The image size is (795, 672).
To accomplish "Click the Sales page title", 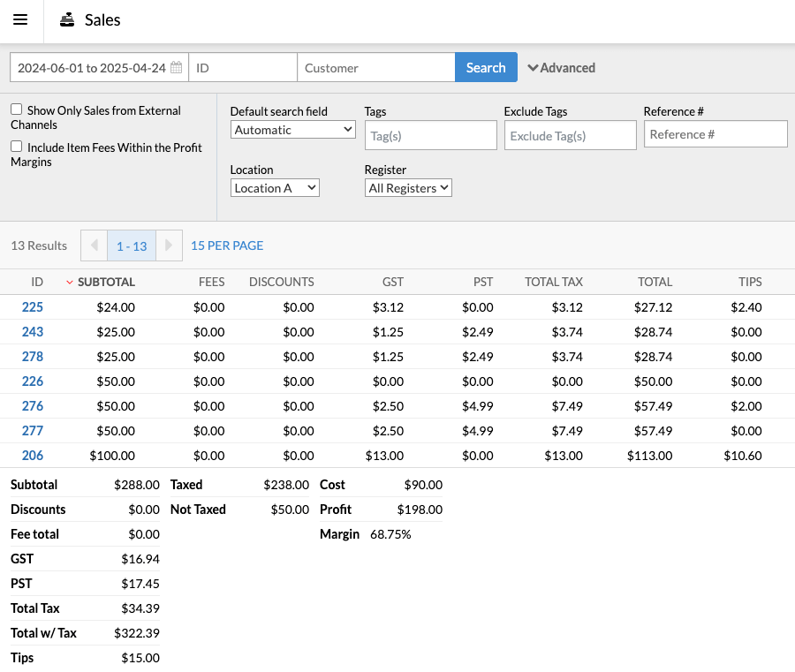I will click(102, 19).
